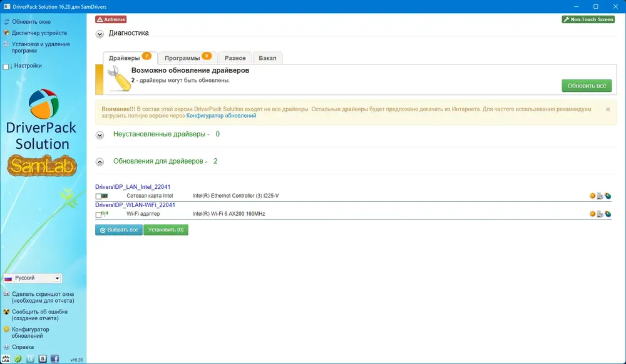Switch to the Разное tab
626x364 pixels.
pyautogui.click(x=235, y=58)
